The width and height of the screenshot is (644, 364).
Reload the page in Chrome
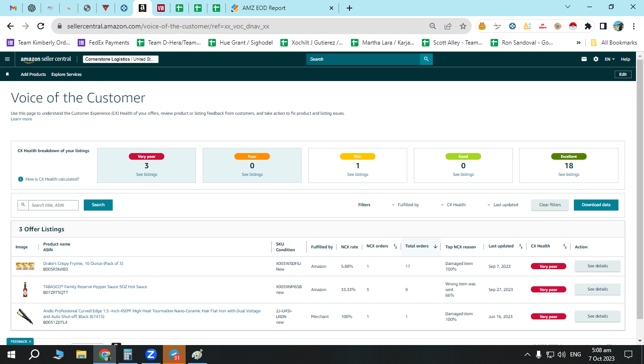[41, 26]
